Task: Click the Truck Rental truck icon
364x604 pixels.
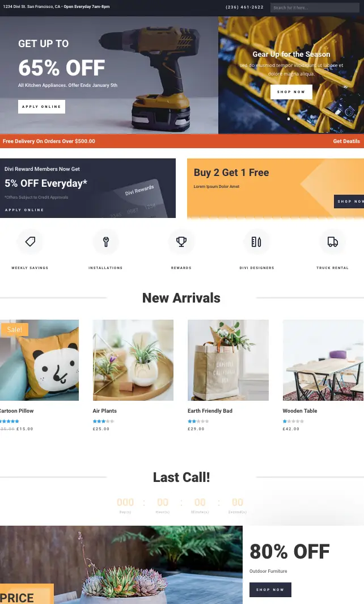Action: [332, 241]
